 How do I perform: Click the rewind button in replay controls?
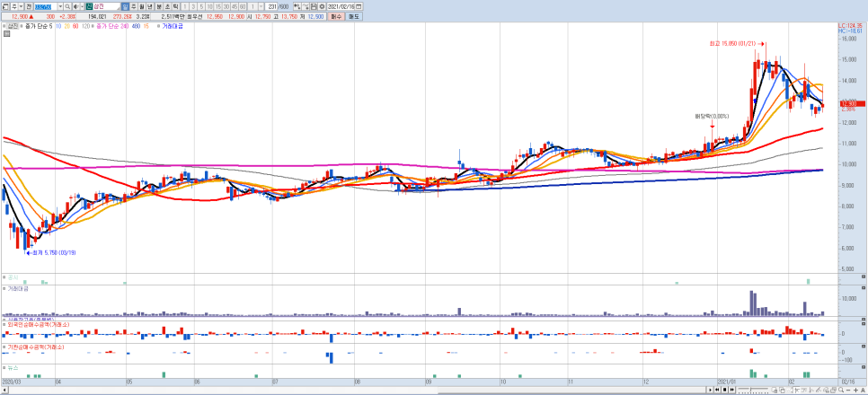[717, 390]
